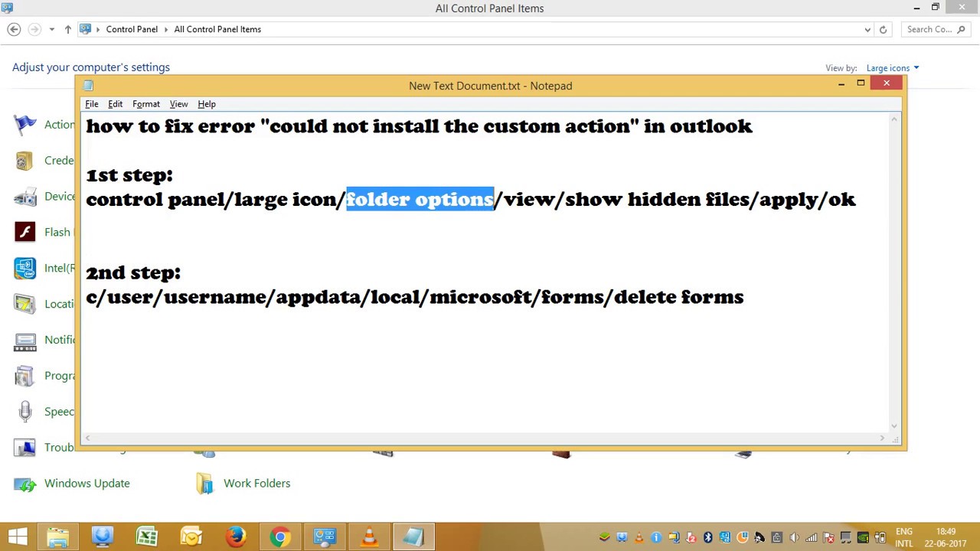
Task: Click the Windows Start button
Action: click(17, 537)
